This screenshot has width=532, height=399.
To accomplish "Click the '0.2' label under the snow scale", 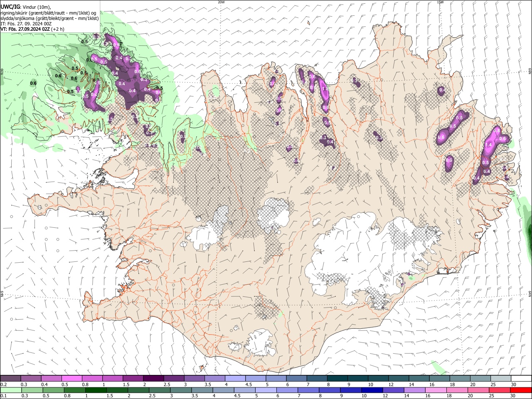I will (3, 384).
